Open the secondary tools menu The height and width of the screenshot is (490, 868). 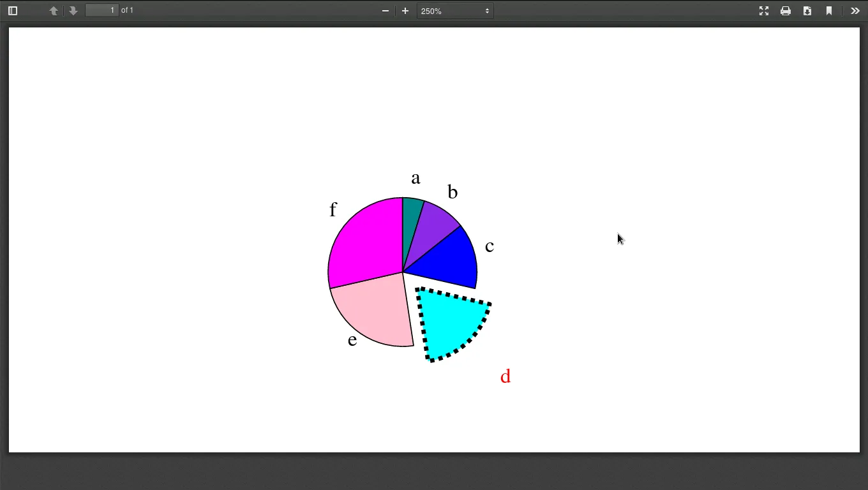click(x=855, y=11)
